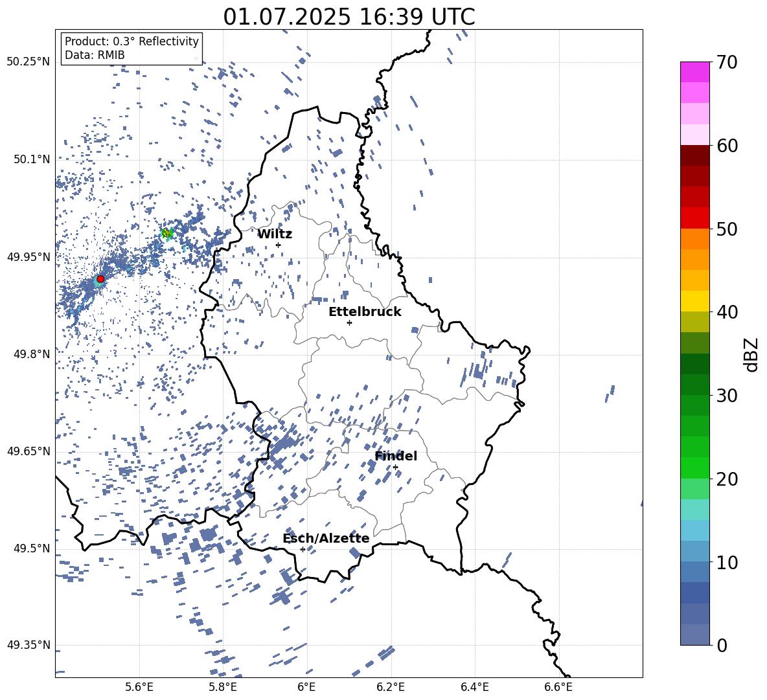The width and height of the screenshot is (767, 700).
Task: Click the Findel station cross marker
Action: (x=395, y=468)
